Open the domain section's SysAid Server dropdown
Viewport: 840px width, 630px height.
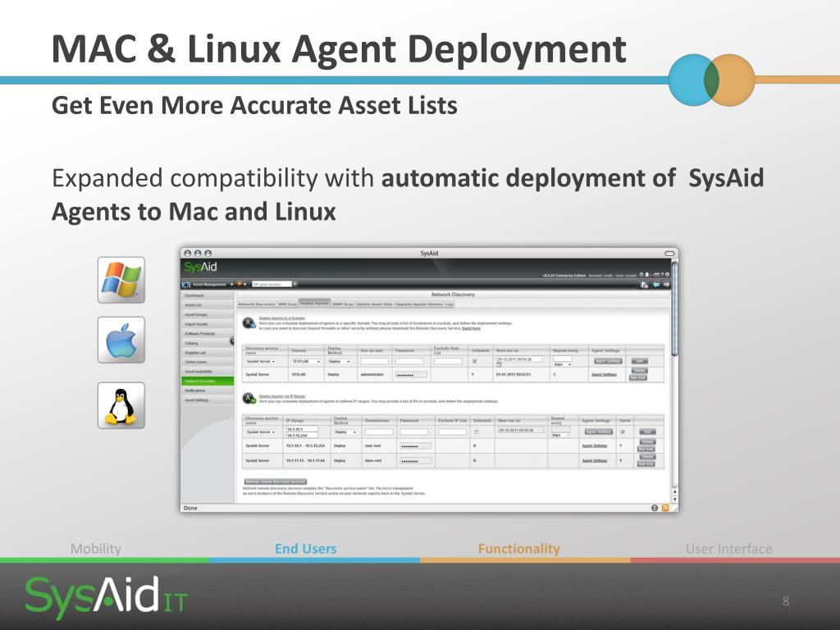261,362
